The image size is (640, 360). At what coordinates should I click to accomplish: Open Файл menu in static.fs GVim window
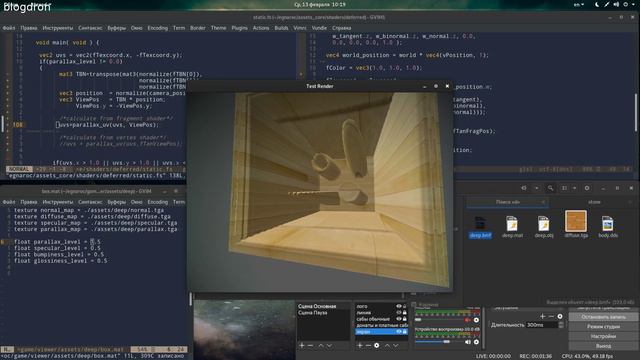coord(9,28)
